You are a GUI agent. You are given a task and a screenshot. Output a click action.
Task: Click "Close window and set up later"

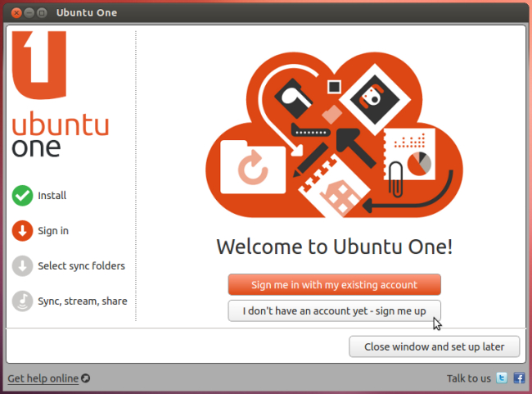click(x=435, y=346)
